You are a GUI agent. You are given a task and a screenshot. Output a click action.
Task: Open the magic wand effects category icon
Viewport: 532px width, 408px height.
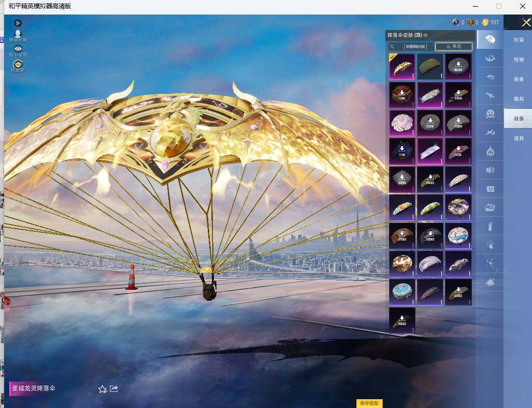click(490, 263)
